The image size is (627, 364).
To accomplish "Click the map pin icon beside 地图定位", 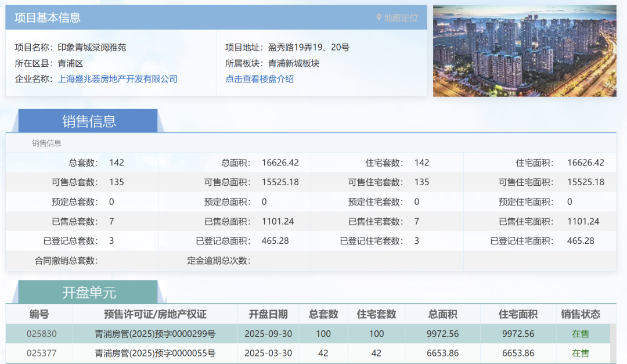I will pyautogui.click(x=379, y=17).
